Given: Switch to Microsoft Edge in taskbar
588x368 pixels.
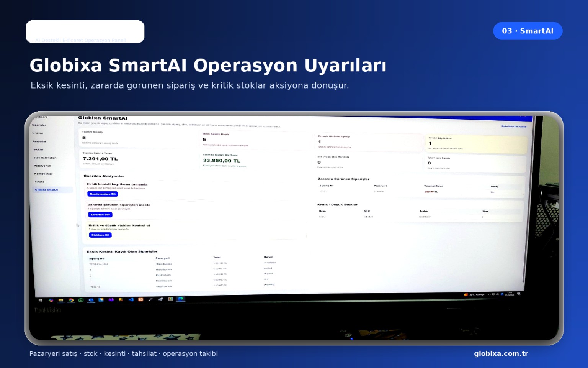Looking at the screenshot, I should point(181,299).
